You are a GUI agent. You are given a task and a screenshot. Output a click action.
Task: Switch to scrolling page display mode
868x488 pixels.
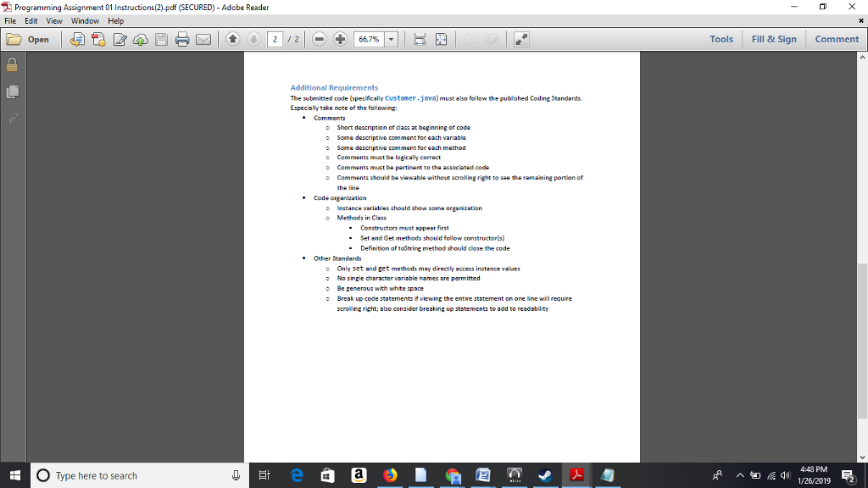420,39
